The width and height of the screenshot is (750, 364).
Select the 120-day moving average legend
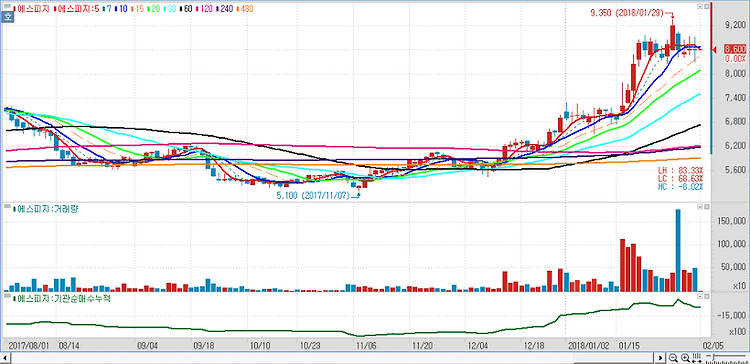[204, 9]
